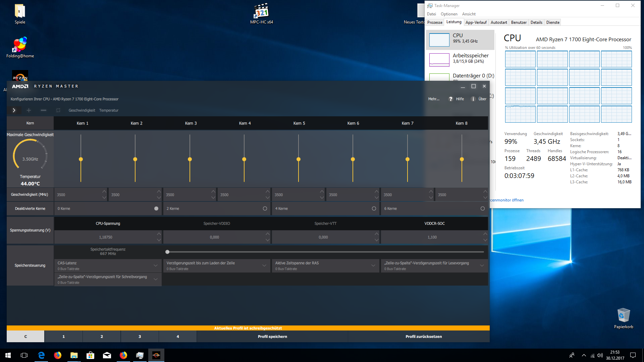Click the plus icon in Ryzen Master toolbar

(x=29, y=110)
